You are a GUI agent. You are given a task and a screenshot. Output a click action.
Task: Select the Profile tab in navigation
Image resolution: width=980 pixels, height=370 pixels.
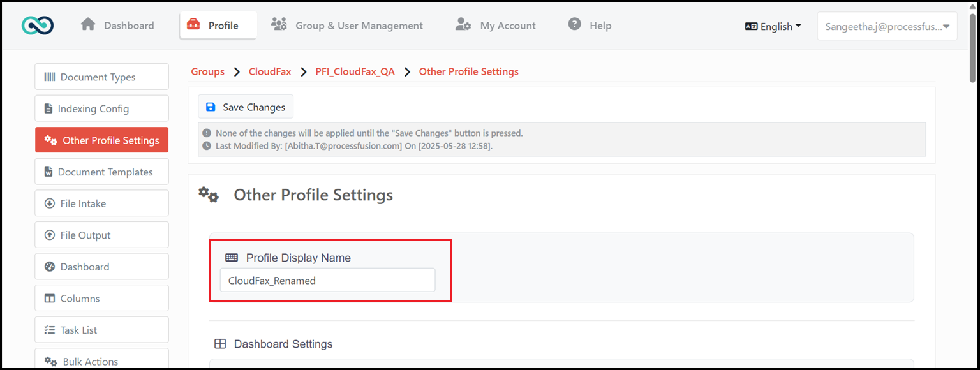point(218,26)
